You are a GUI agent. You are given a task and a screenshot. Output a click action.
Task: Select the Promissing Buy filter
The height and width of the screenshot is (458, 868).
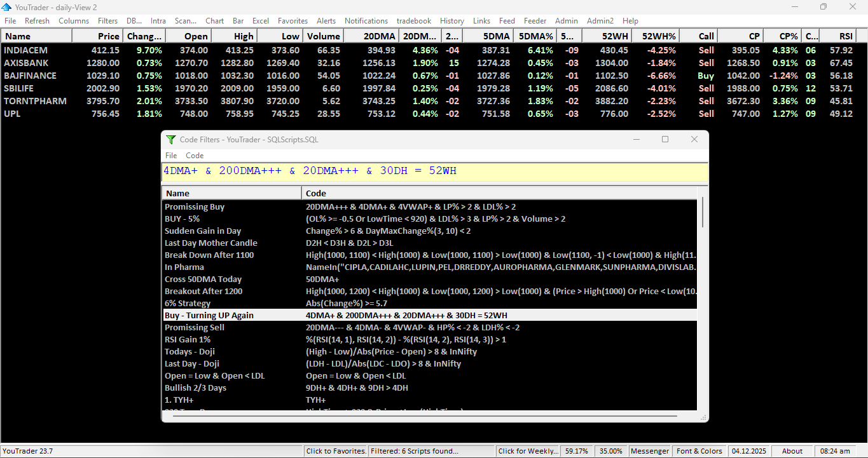(x=429, y=207)
